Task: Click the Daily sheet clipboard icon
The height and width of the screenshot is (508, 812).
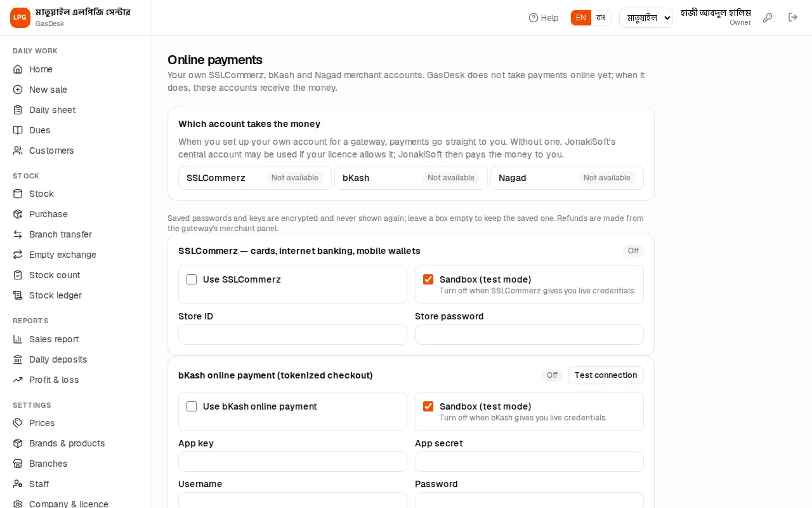Action: coord(18,110)
